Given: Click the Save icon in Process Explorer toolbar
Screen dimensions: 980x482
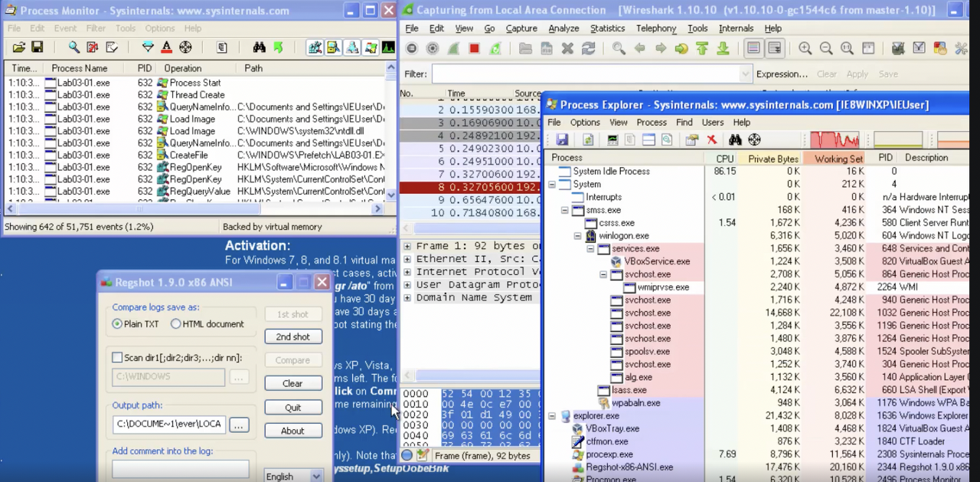Looking at the screenshot, I should tap(562, 139).
